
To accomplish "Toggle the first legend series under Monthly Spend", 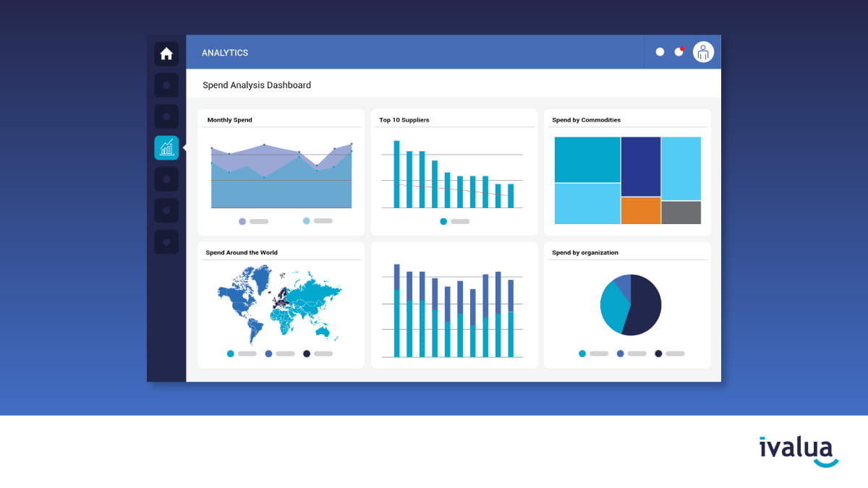I will (241, 221).
